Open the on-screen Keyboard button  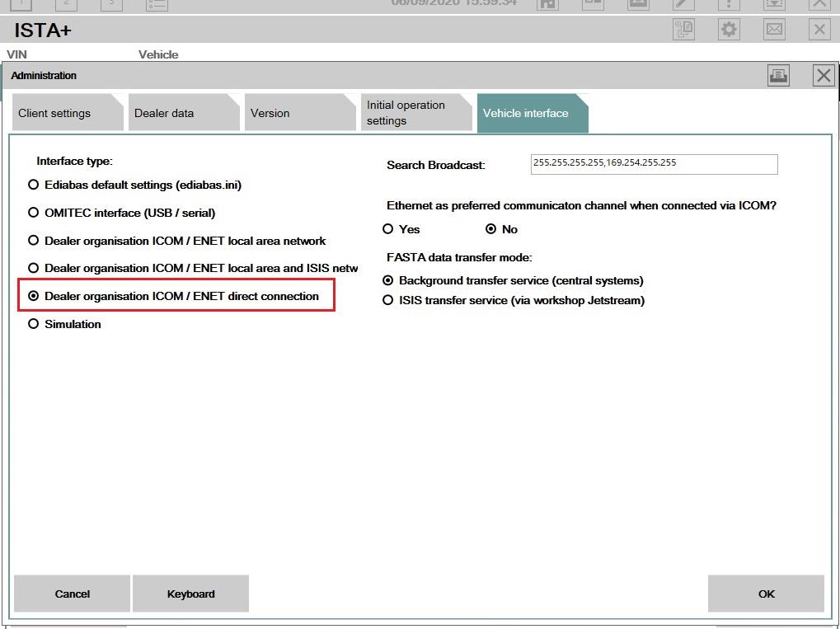pos(190,594)
